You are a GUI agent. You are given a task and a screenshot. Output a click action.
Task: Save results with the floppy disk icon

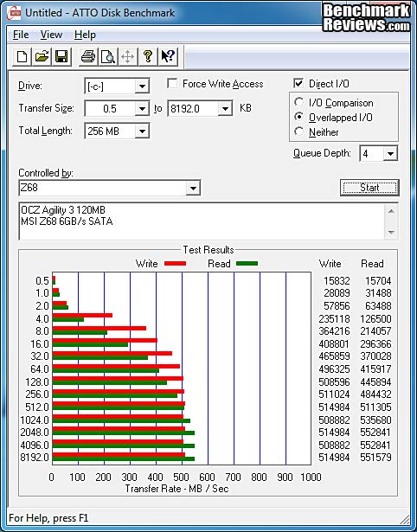coord(61,56)
